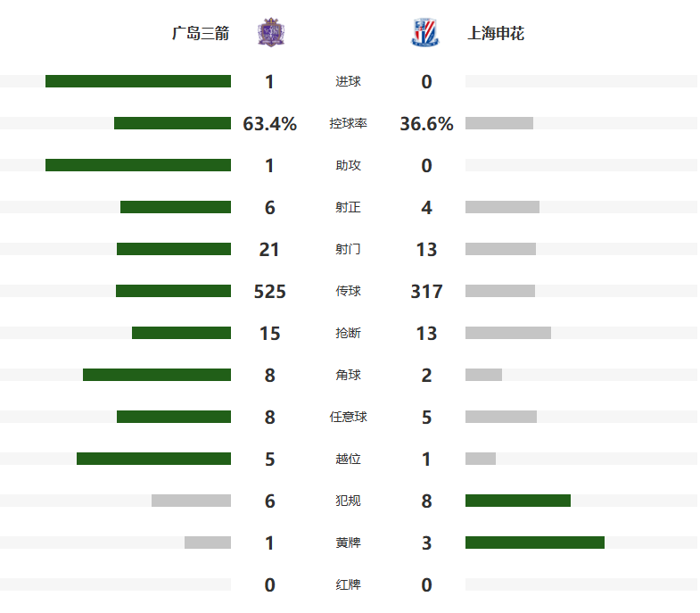Click 广岛三箭's green 助攻 bar
Image resolution: width=700 pixels, height=613 pixels.
(138, 165)
